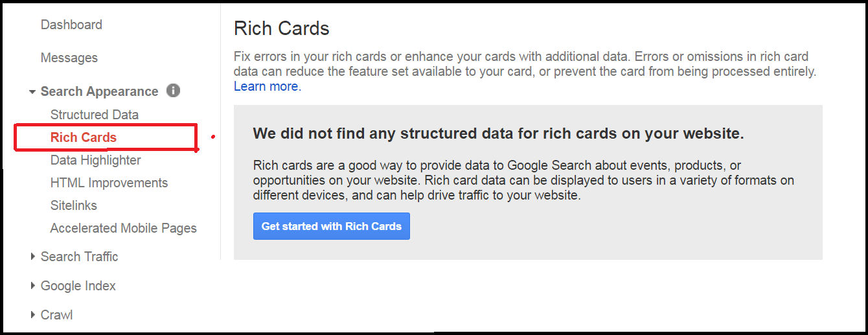Select Rich Cards in the sidebar
Image resolution: width=868 pixels, height=335 pixels.
coord(84,137)
